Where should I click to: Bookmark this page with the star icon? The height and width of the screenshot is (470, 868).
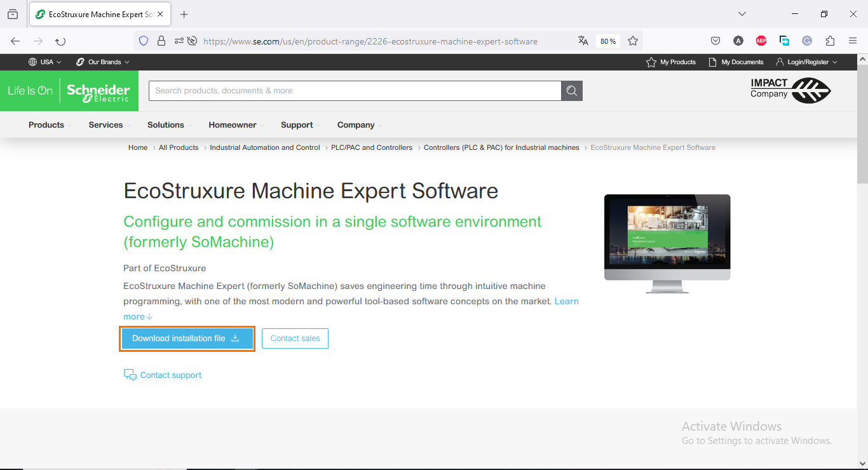(633, 41)
